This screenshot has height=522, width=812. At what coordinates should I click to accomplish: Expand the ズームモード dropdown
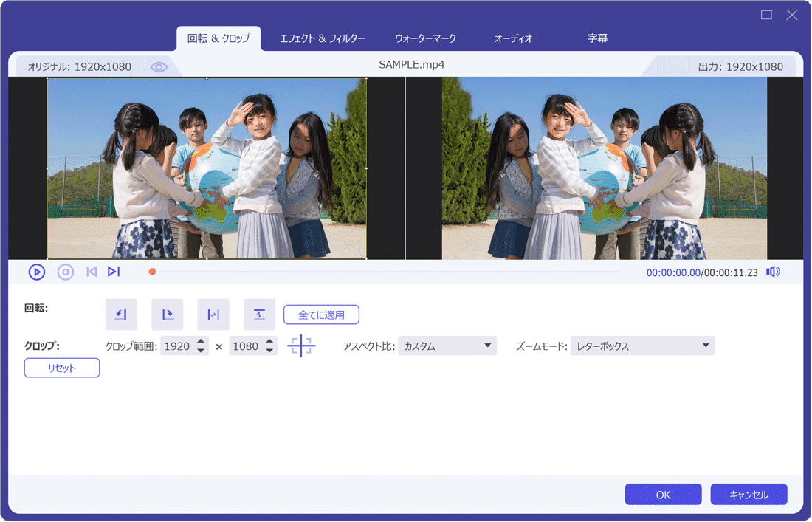tap(642, 346)
